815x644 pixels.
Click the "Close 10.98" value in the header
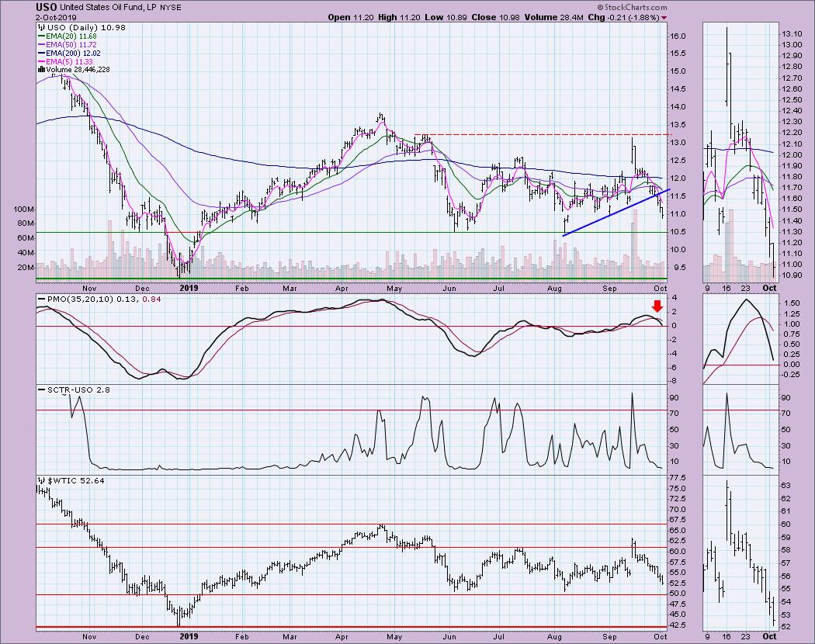[x=495, y=17]
